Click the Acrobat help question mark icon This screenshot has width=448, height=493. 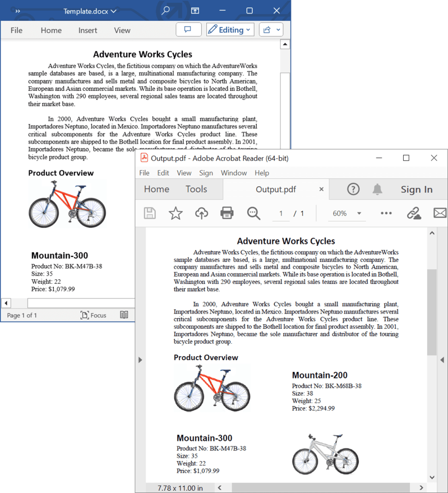(x=353, y=189)
